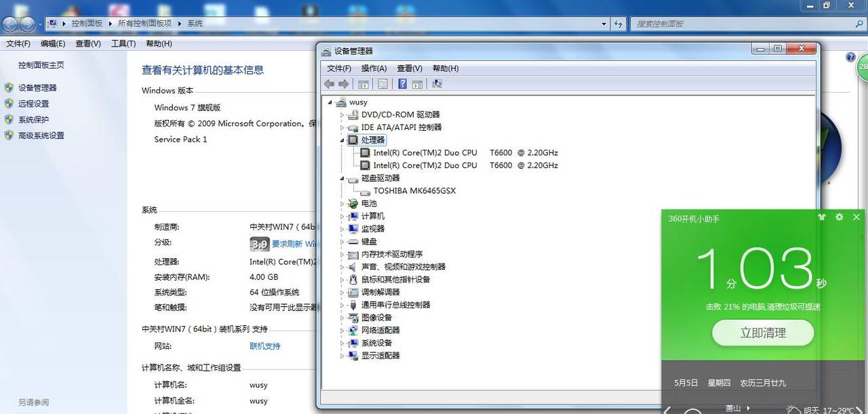The image size is (868, 414).
Task: Click the forward arrow in Device Manager toolbar
Action: click(x=344, y=83)
